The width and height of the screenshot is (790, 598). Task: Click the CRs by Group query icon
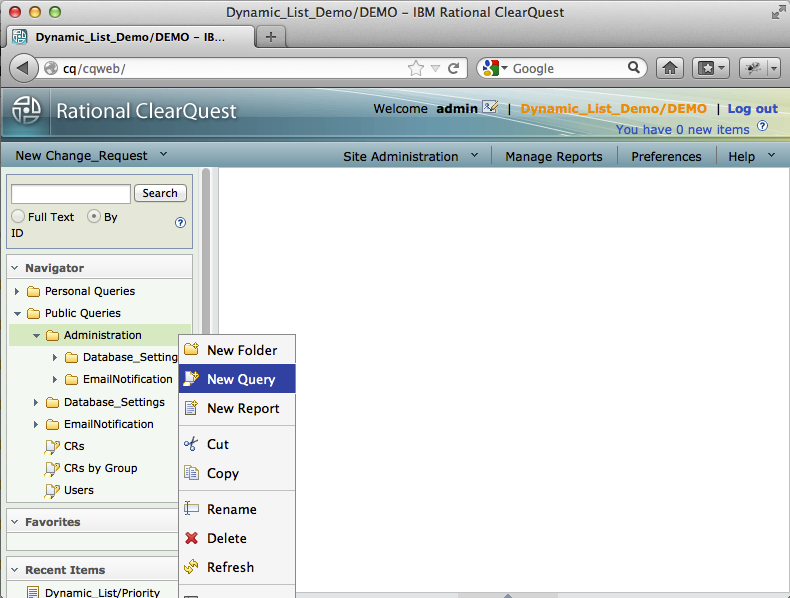point(52,469)
